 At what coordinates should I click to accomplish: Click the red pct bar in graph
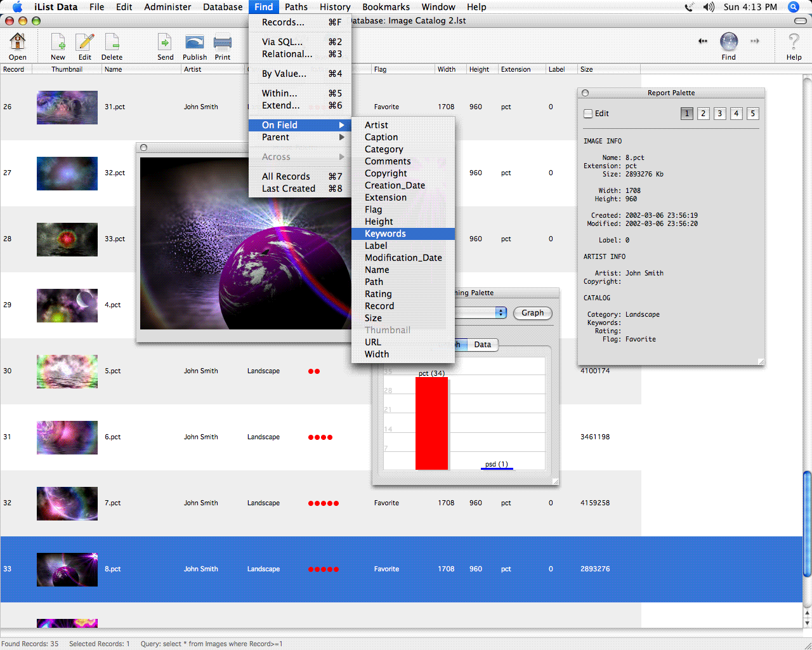[431, 423]
